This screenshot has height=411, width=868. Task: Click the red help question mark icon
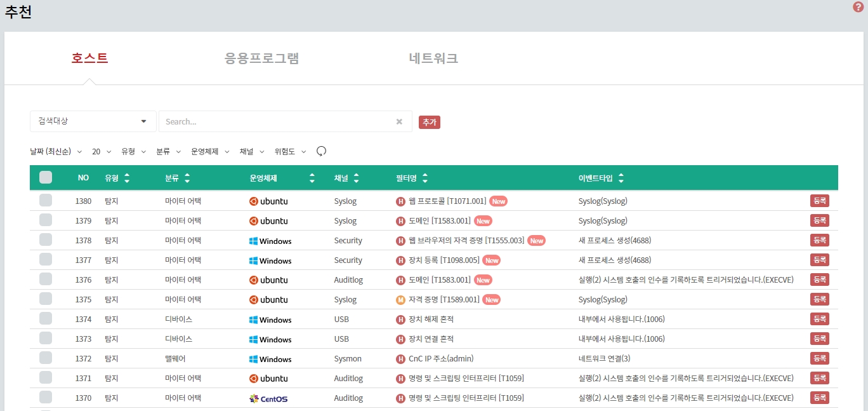click(x=858, y=7)
